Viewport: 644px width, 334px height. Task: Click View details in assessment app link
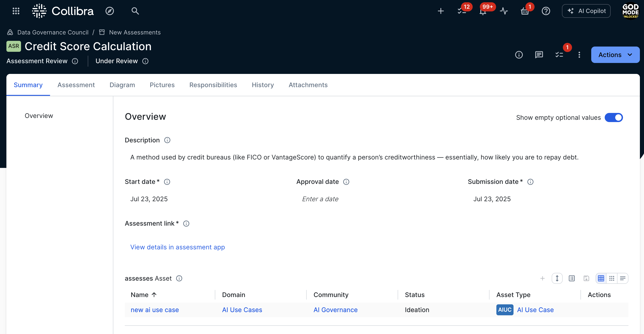[x=178, y=247]
